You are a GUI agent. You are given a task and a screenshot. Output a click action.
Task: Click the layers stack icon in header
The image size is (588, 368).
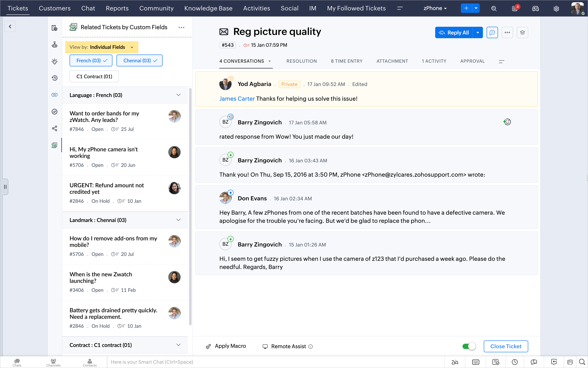522,32
